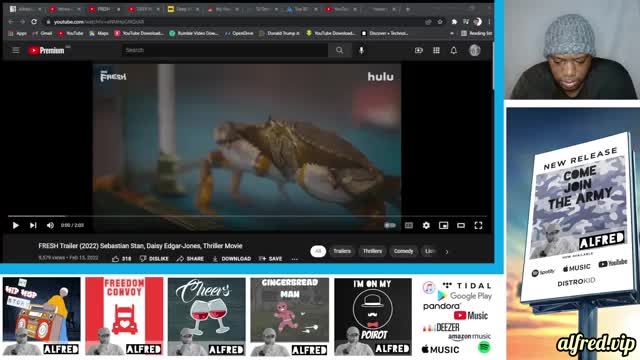Viewport: 640px width, 360px height.
Task: Open notifications bell
Action: pyautogui.click(x=454, y=50)
